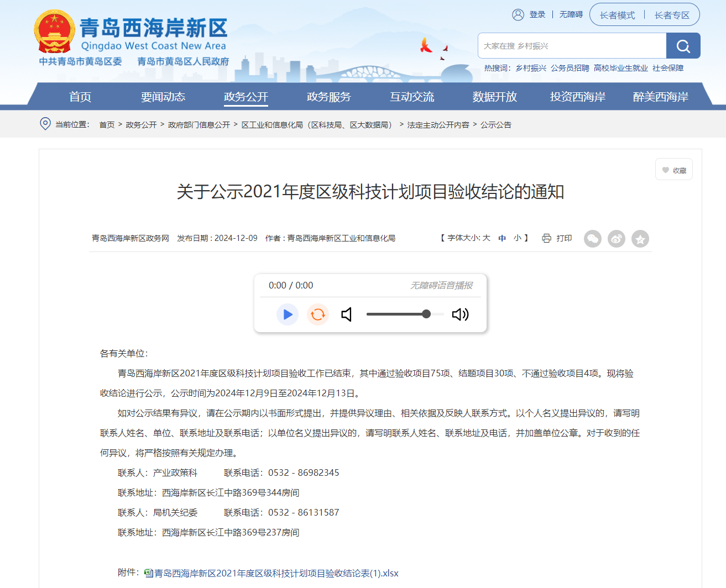Share the article to WeChat

pyautogui.click(x=592, y=239)
